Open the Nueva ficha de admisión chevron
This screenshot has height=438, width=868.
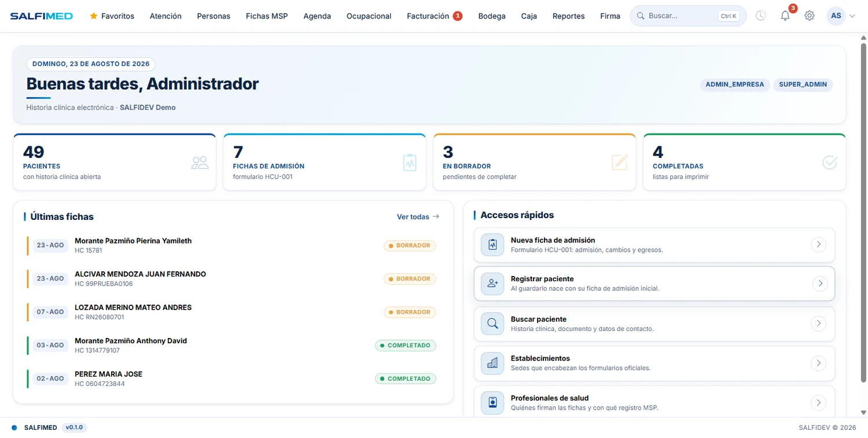click(818, 245)
